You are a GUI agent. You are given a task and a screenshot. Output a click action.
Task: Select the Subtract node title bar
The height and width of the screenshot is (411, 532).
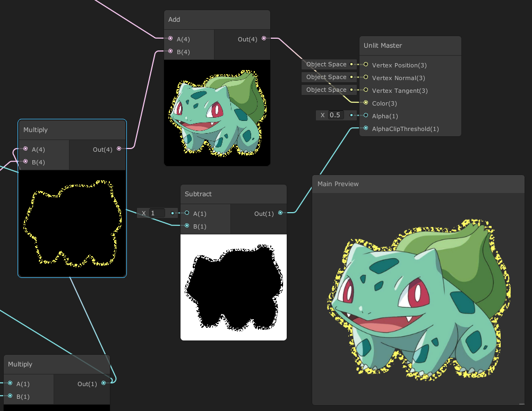[234, 194]
